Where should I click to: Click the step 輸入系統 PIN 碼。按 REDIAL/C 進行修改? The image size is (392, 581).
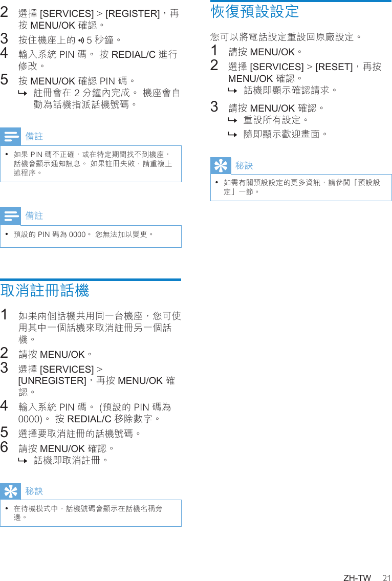98,60
